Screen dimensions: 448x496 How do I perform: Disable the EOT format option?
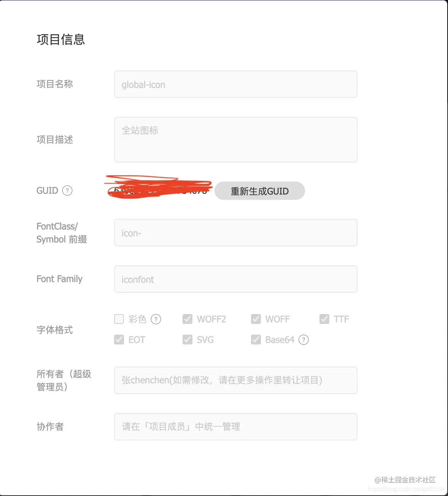tap(119, 340)
